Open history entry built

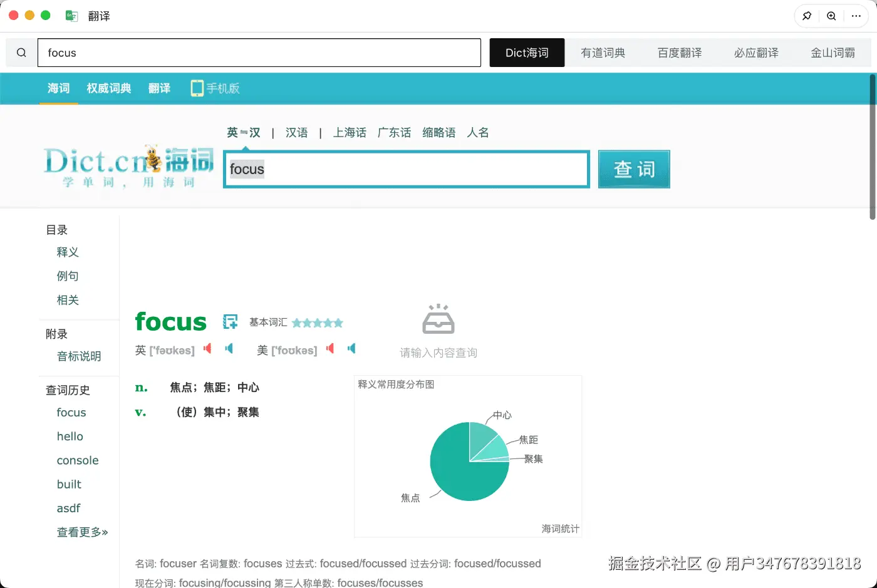pyautogui.click(x=69, y=484)
